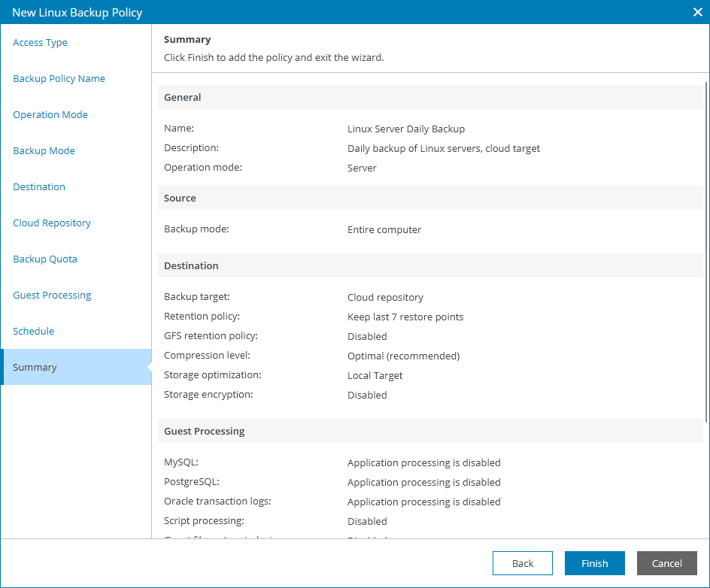Cancel the backup policy wizard
This screenshot has width=710, height=588.
[666, 563]
